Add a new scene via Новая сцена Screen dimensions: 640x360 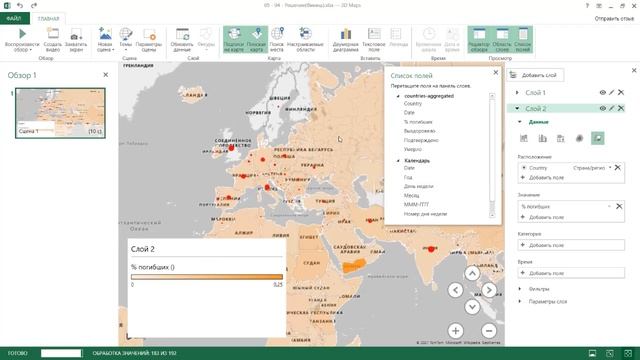(105, 40)
